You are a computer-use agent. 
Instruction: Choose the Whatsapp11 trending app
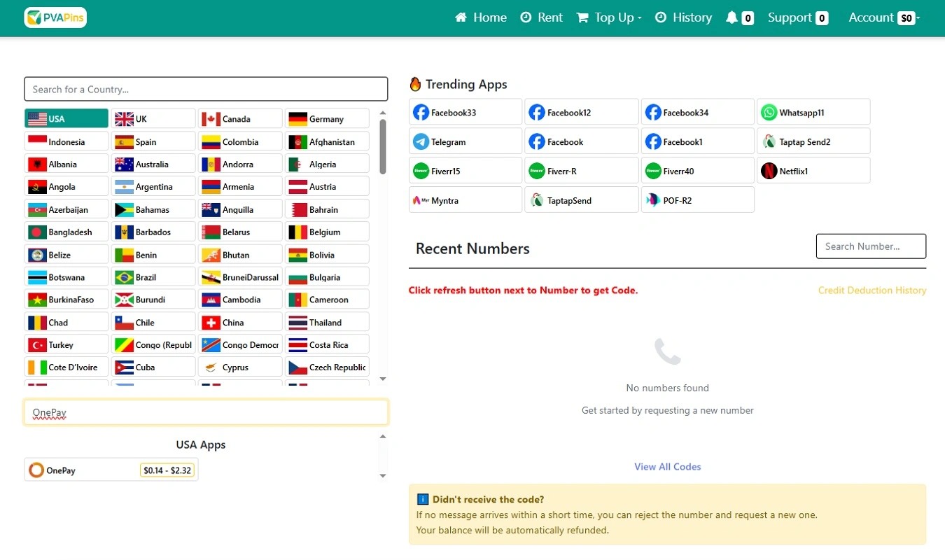coord(814,112)
